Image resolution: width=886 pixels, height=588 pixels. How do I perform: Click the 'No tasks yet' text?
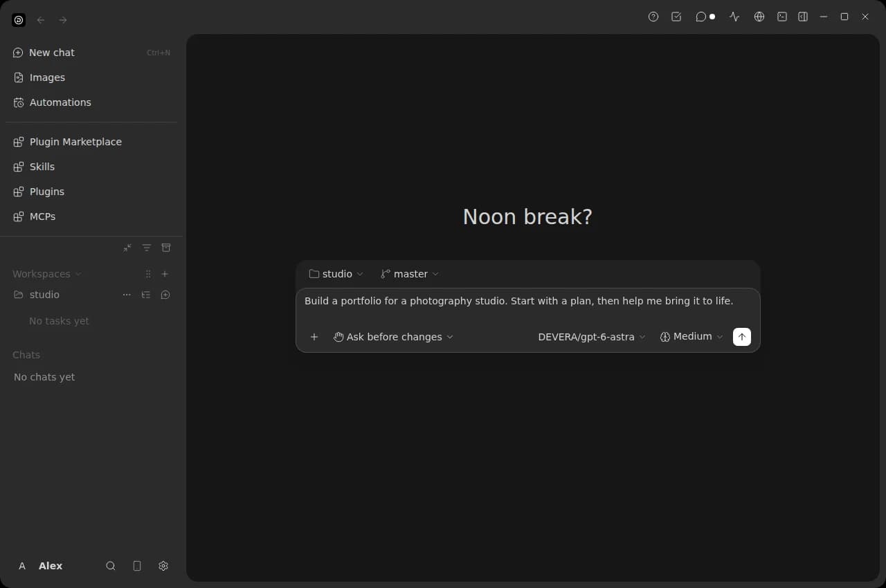[x=59, y=321]
